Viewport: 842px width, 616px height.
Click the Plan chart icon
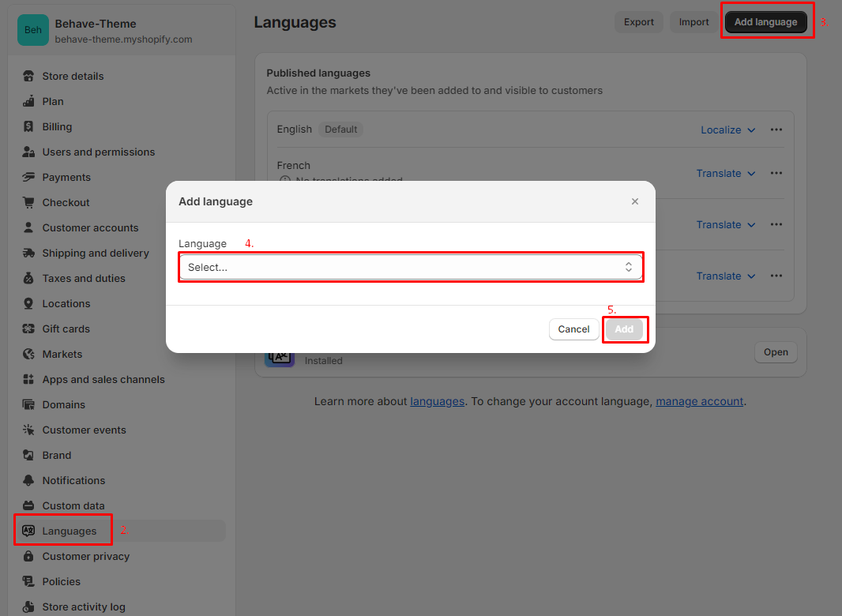click(28, 102)
